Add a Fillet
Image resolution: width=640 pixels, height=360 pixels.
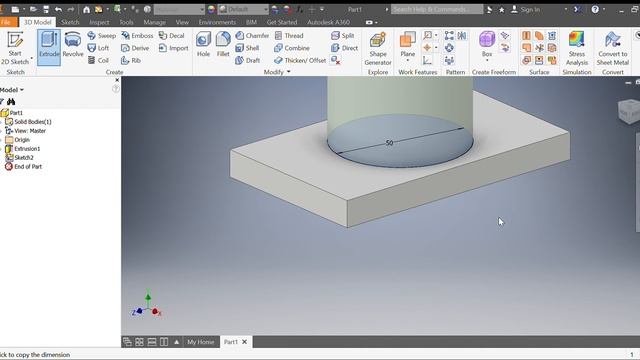coord(223,45)
